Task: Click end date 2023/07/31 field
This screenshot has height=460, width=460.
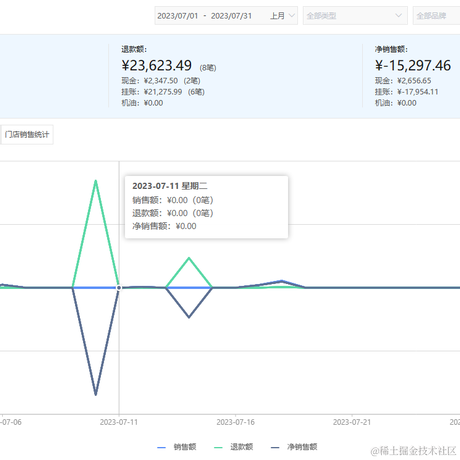Action: point(231,16)
